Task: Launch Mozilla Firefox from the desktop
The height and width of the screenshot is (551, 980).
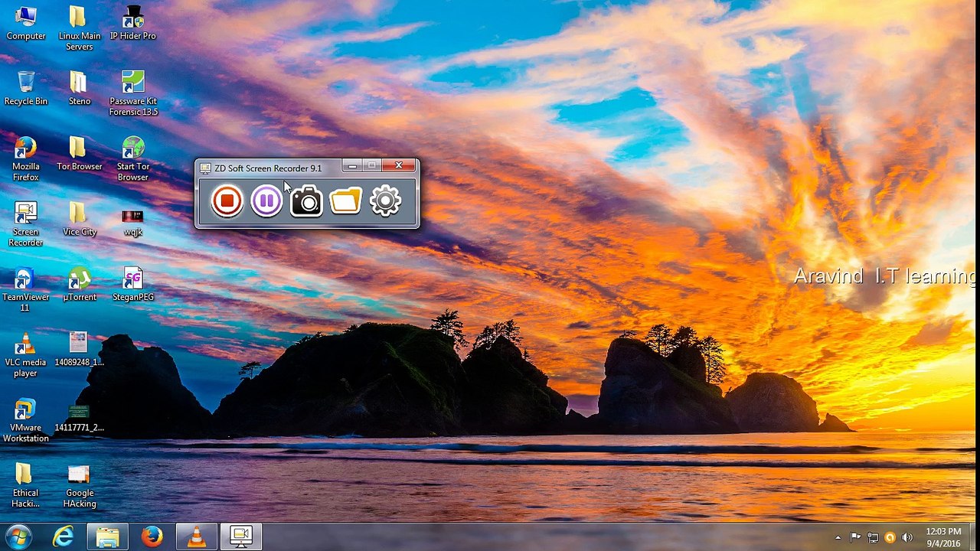Action: pyautogui.click(x=26, y=158)
